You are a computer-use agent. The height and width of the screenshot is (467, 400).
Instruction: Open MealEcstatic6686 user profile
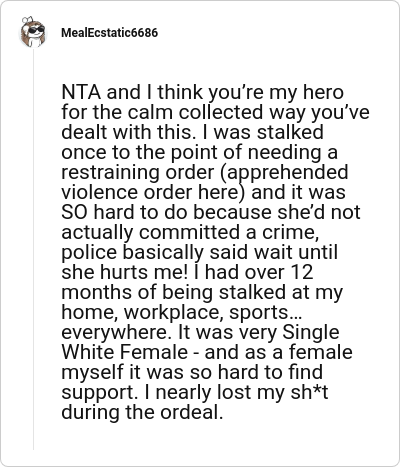click(109, 33)
